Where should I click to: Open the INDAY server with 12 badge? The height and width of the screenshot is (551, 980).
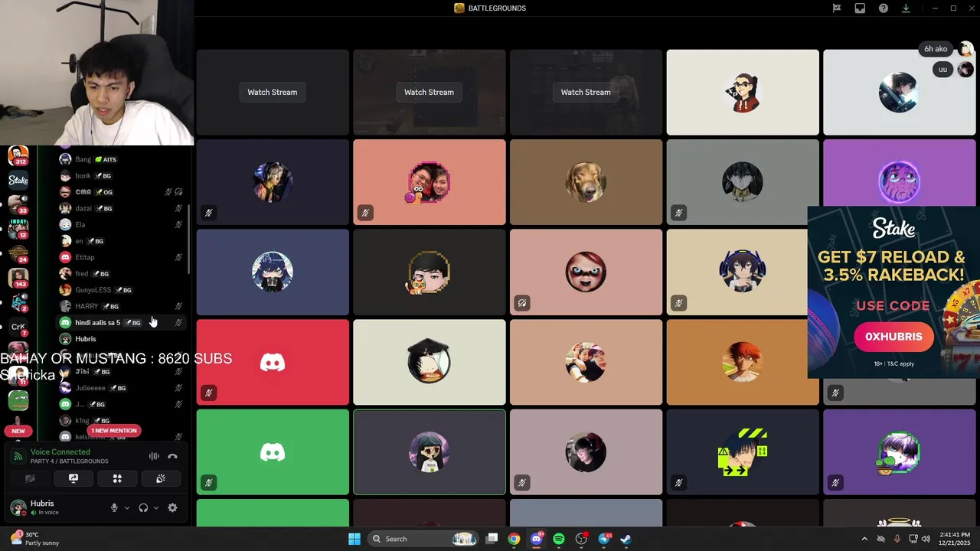(18, 229)
